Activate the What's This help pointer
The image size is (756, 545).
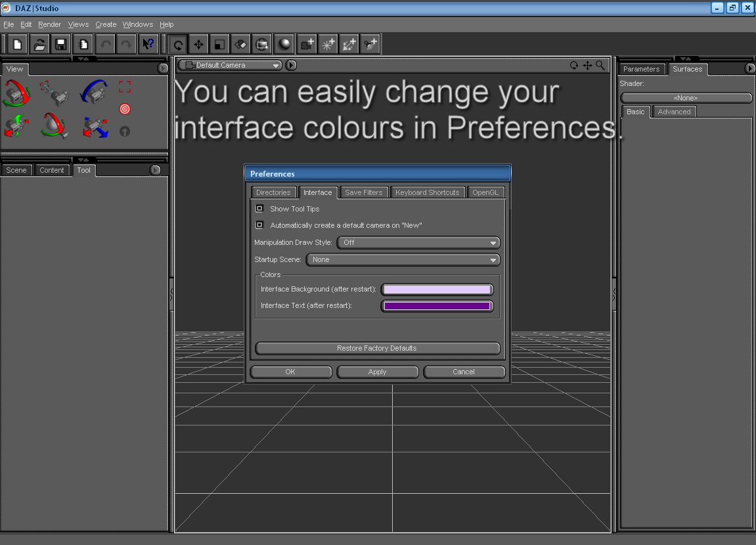coord(148,45)
